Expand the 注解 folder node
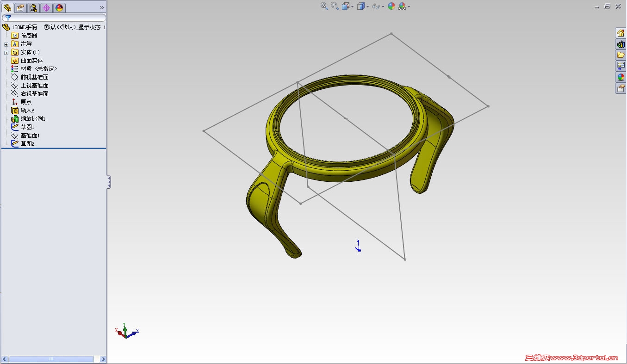This screenshot has height=364, width=627. click(x=6, y=44)
